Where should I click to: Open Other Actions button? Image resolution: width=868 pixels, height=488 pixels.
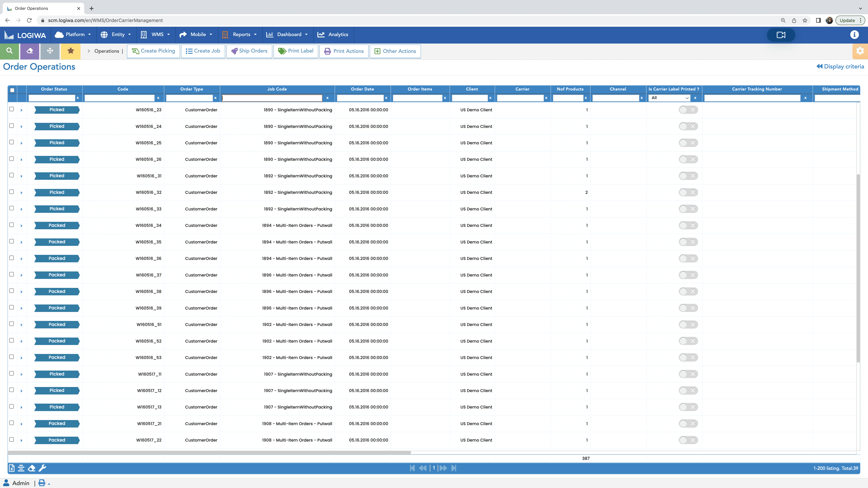(395, 51)
